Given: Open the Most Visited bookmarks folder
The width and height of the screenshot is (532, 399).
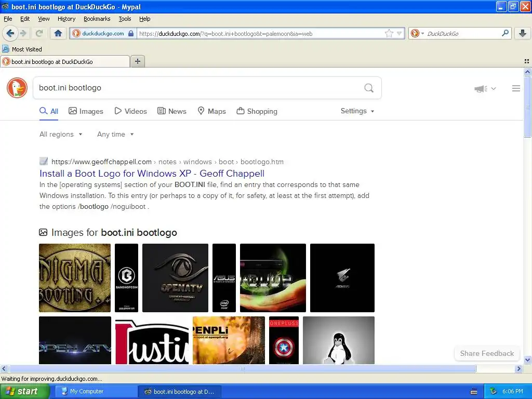Looking at the screenshot, I should point(22,49).
